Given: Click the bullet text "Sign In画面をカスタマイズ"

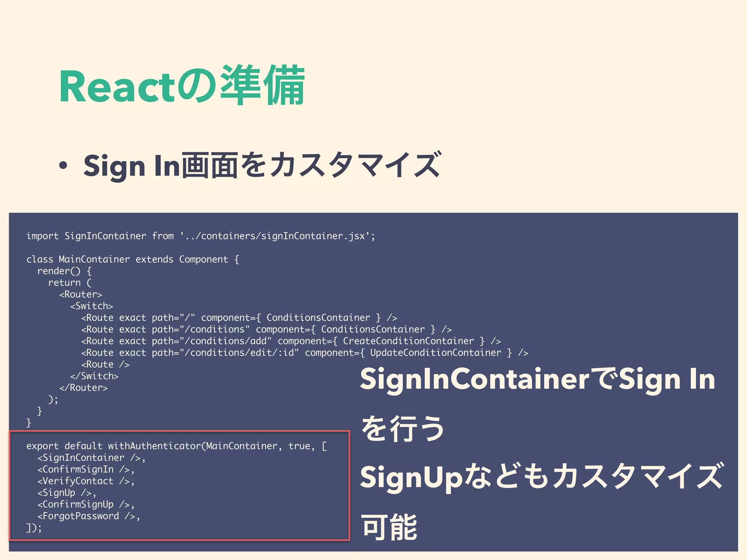Looking at the screenshot, I should (x=263, y=166).
